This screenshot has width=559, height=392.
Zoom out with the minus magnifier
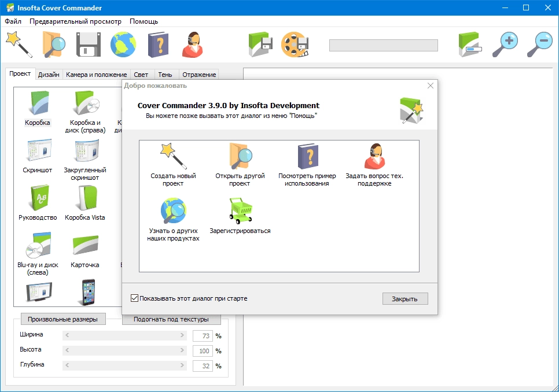[539, 45]
